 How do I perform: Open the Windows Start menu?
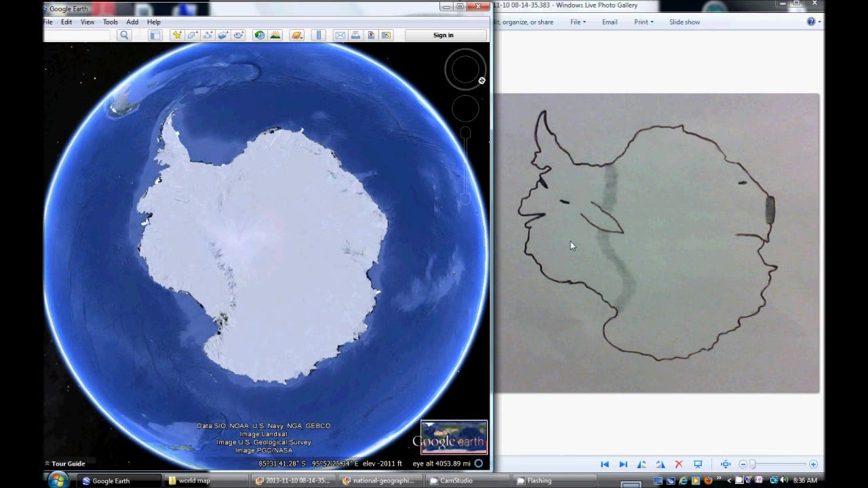(58, 480)
